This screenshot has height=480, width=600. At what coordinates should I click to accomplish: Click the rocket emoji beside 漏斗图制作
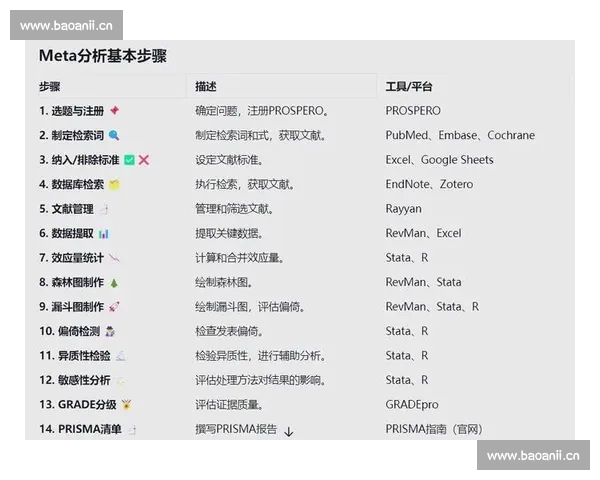114,307
